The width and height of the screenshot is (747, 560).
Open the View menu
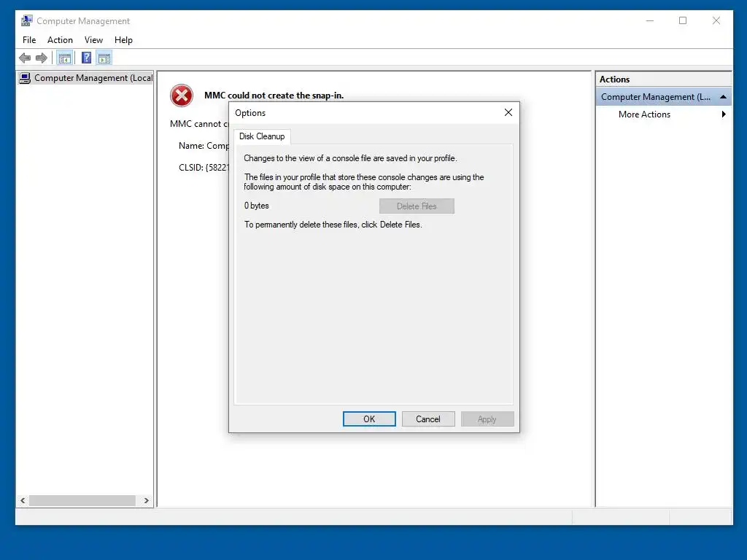pos(93,40)
